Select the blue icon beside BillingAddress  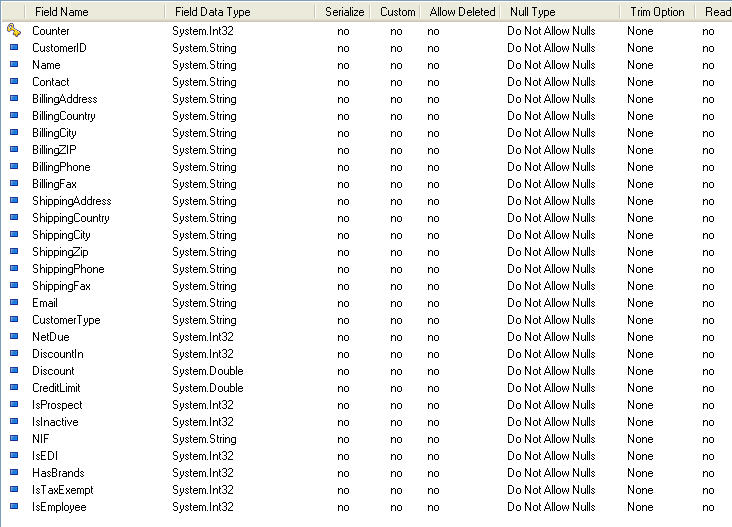tap(14, 99)
